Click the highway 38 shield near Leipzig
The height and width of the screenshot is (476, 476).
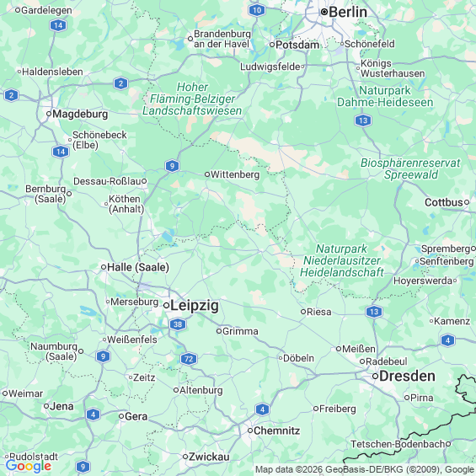point(178,324)
